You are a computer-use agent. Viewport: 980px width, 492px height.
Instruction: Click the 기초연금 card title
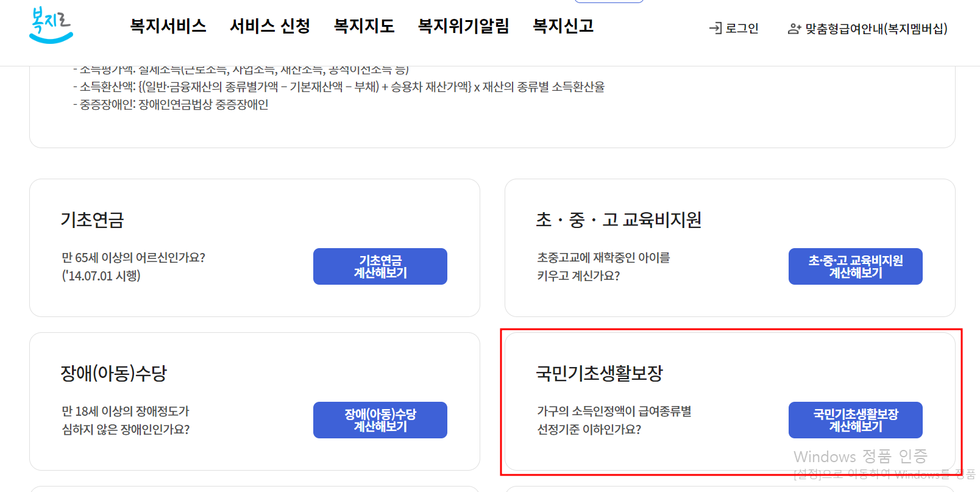(92, 221)
